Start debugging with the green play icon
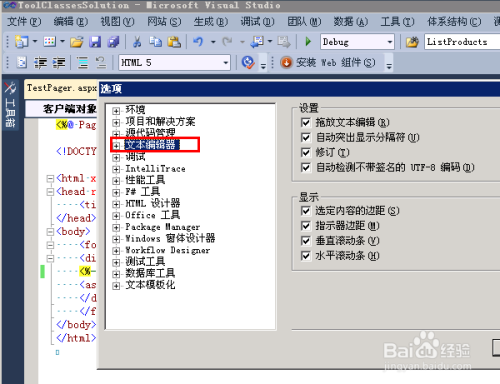Viewport: 500px width, 384px height. click(308, 42)
